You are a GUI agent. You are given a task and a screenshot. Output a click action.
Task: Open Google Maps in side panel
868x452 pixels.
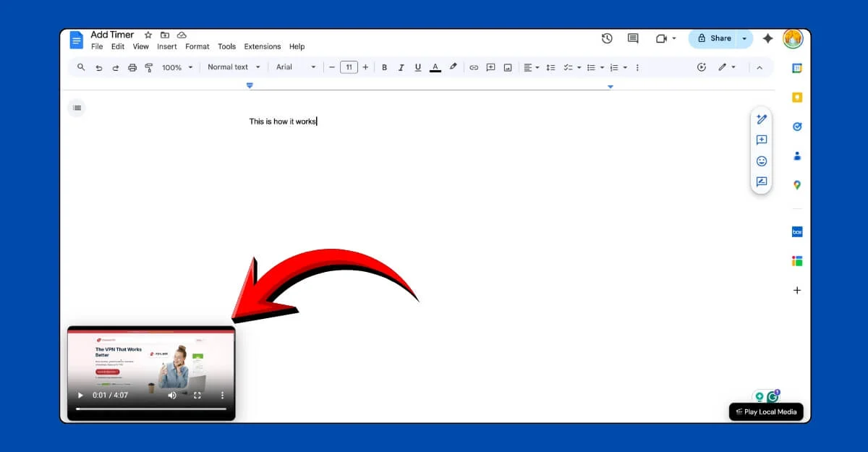pyautogui.click(x=796, y=185)
